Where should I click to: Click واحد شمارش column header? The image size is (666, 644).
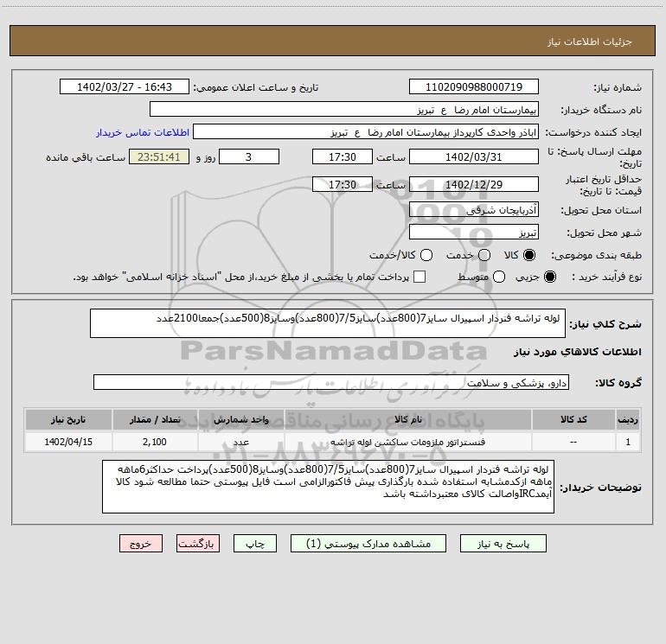coord(240,419)
